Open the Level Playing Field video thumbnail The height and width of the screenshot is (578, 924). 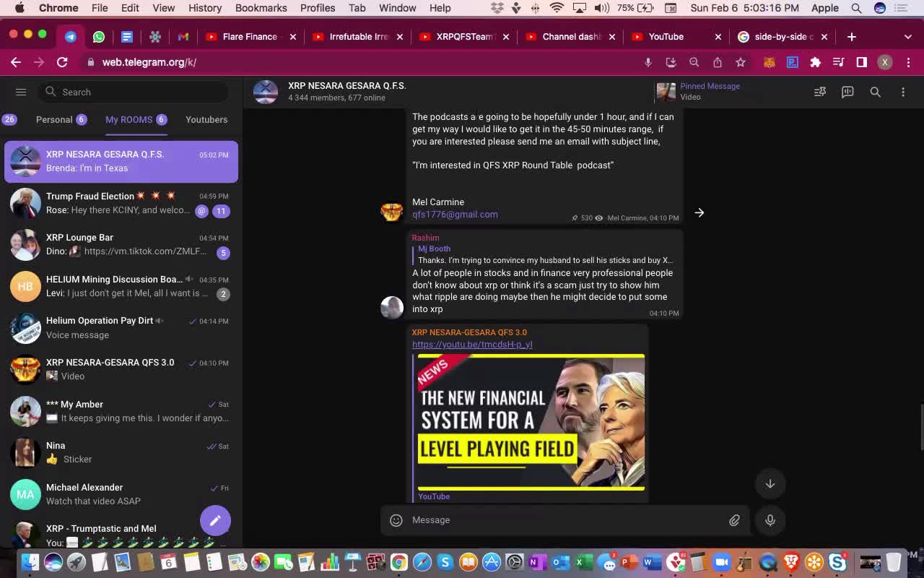pos(531,422)
